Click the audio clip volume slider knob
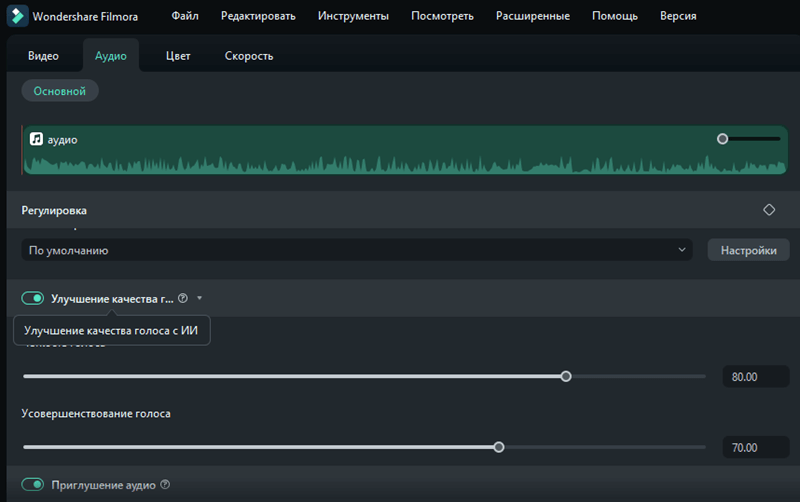Image resolution: width=800 pixels, height=502 pixels. (x=723, y=139)
